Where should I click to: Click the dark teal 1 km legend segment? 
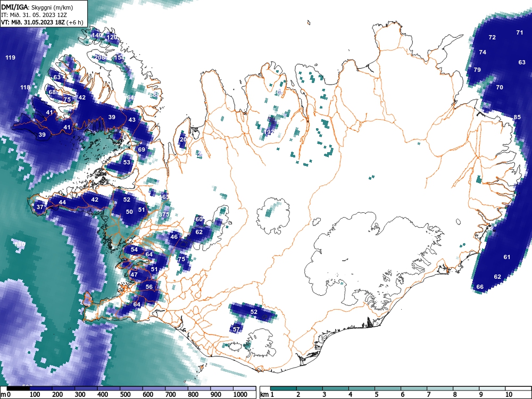(x=284, y=388)
